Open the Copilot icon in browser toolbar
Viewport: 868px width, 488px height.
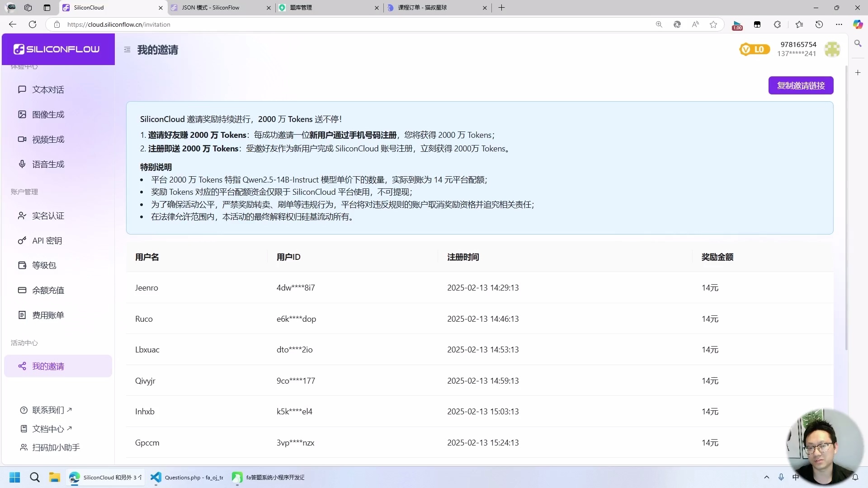pos(858,24)
